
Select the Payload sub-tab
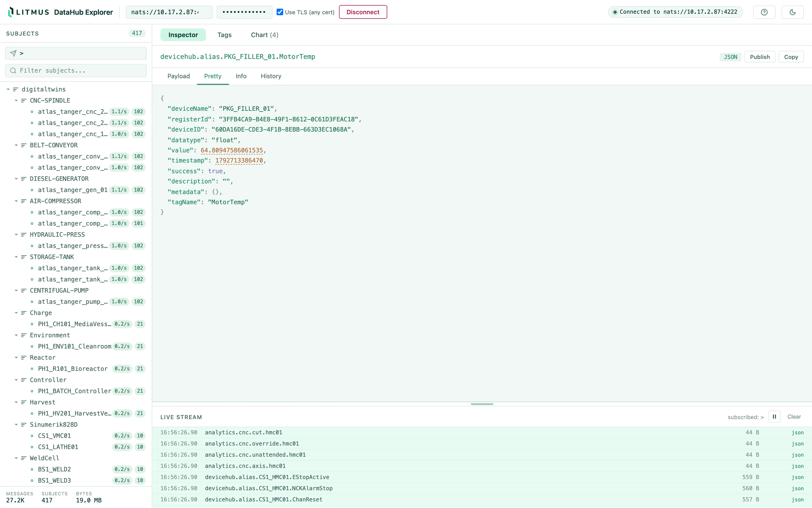(x=178, y=76)
